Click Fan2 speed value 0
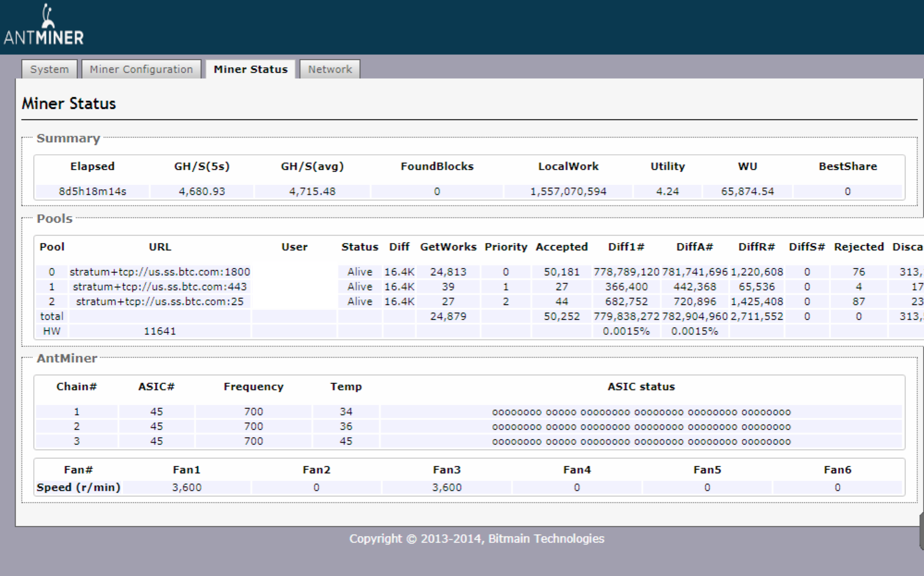The height and width of the screenshot is (576, 924). pyautogui.click(x=316, y=488)
